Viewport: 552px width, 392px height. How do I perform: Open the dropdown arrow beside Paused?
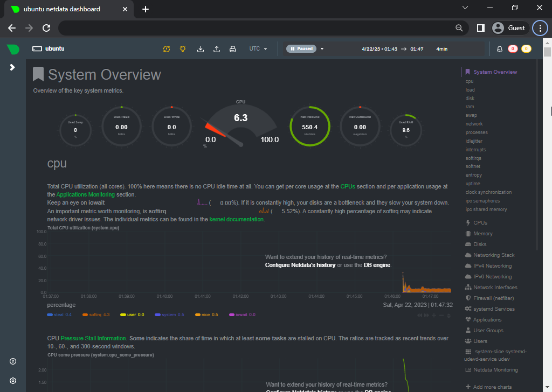[x=322, y=49]
